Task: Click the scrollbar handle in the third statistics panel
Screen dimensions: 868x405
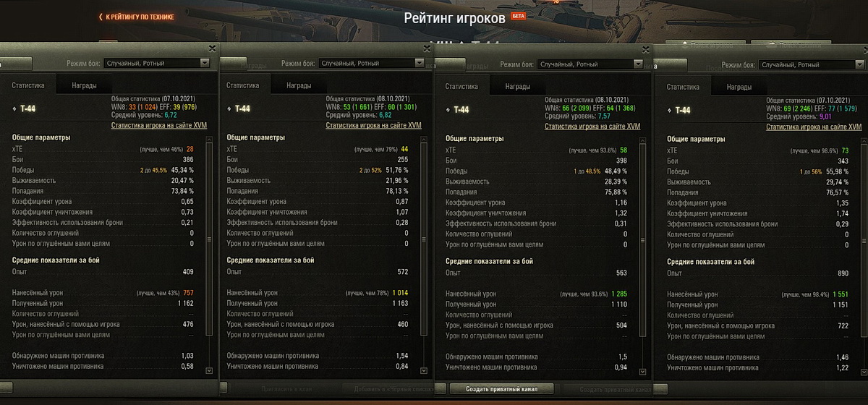Action: 643,239
